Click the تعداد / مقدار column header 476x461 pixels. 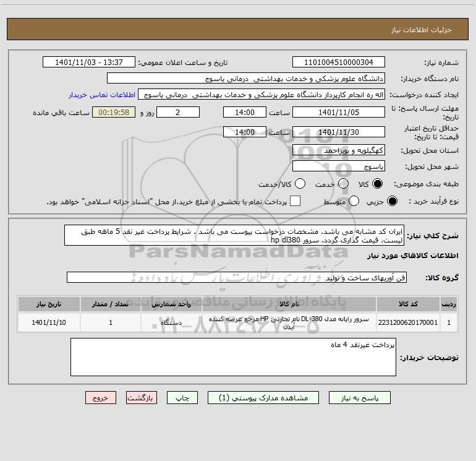[x=111, y=304]
